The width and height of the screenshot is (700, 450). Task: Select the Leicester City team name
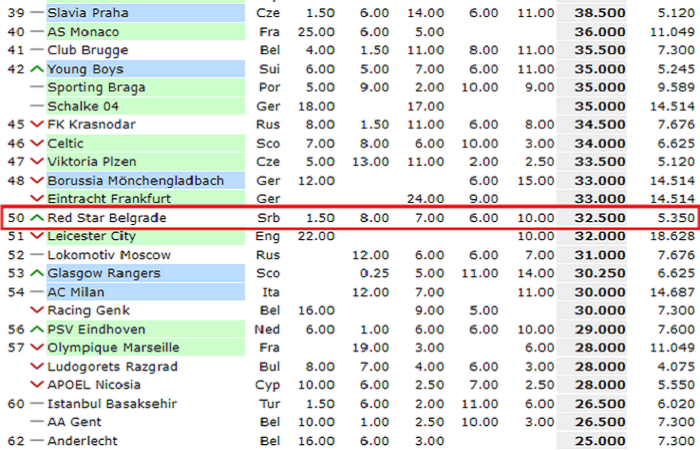92,236
